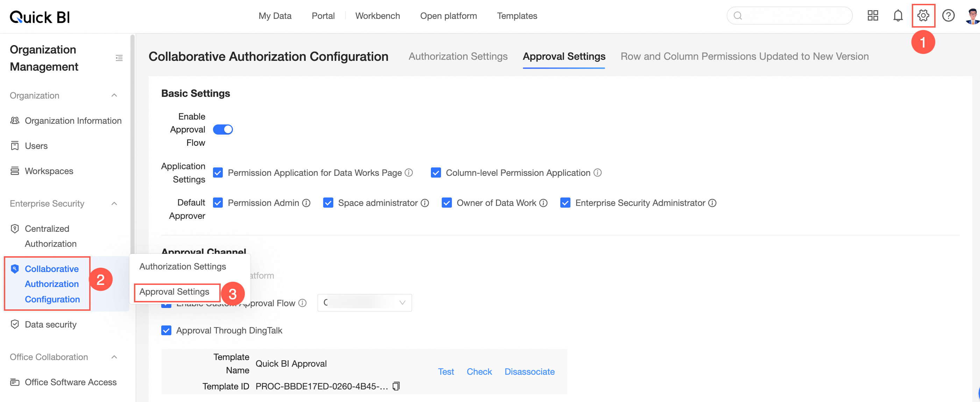Image resolution: width=980 pixels, height=402 pixels.
Task: Open the settings gear icon
Action: pos(923,16)
